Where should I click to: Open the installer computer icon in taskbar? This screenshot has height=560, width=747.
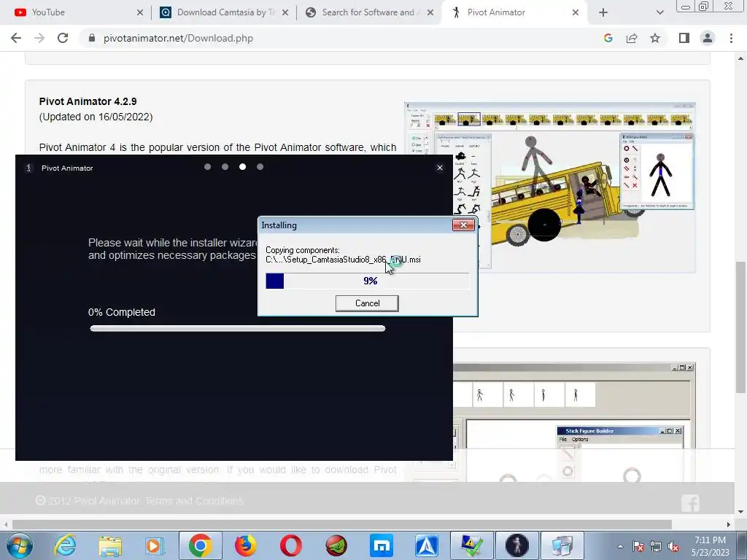(x=562, y=545)
